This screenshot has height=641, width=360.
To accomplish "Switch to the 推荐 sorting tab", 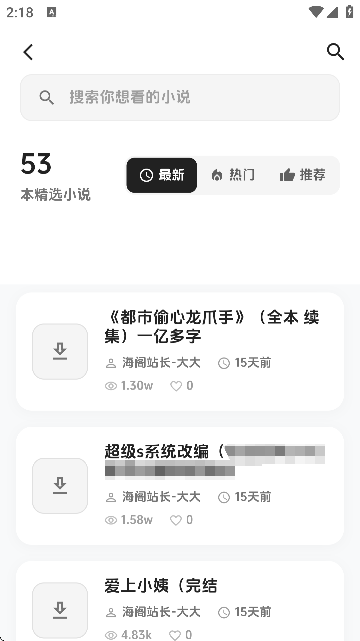I will point(303,175).
